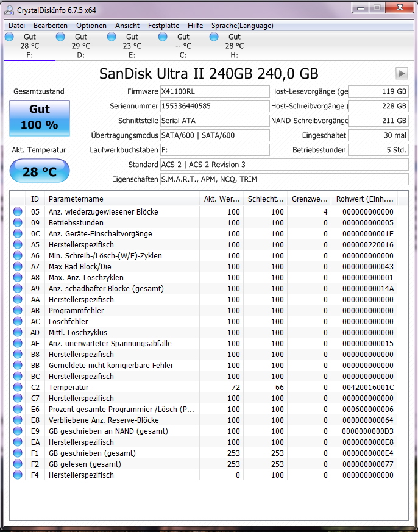This screenshot has height=532, width=418.
Task: Click the next disk arrow button
Action: coord(402,73)
